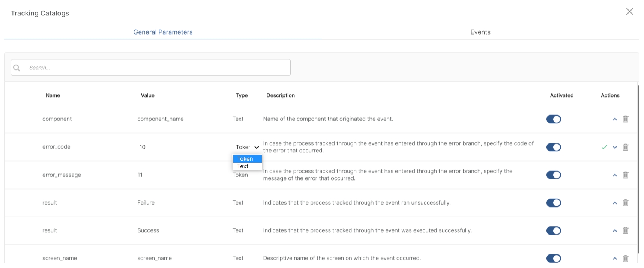The height and width of the screenshot is (268, 644).
Task: Delete the result Failure row
Action: point(626,203)
